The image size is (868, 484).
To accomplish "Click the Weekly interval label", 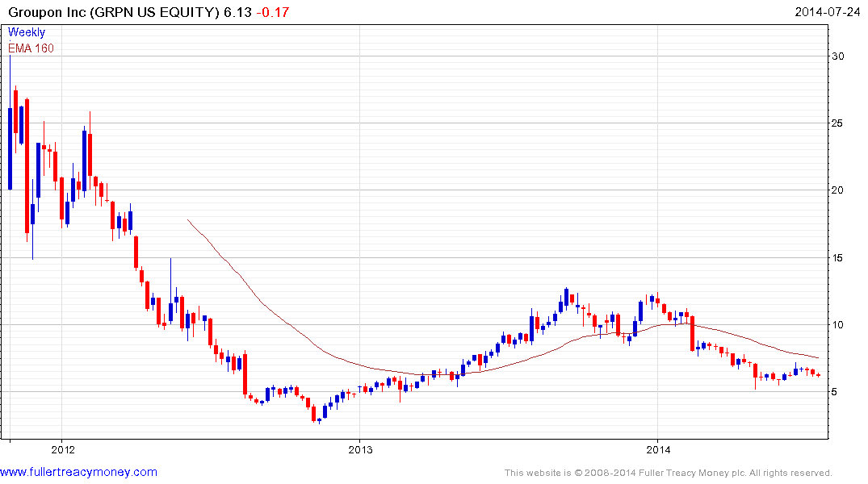I will (27, 32).
